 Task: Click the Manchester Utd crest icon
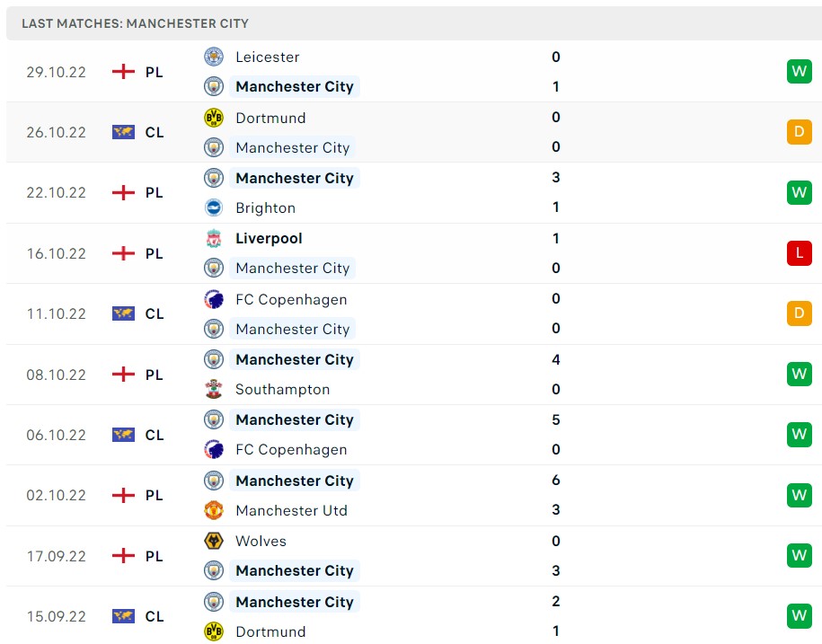click(214, 510)
